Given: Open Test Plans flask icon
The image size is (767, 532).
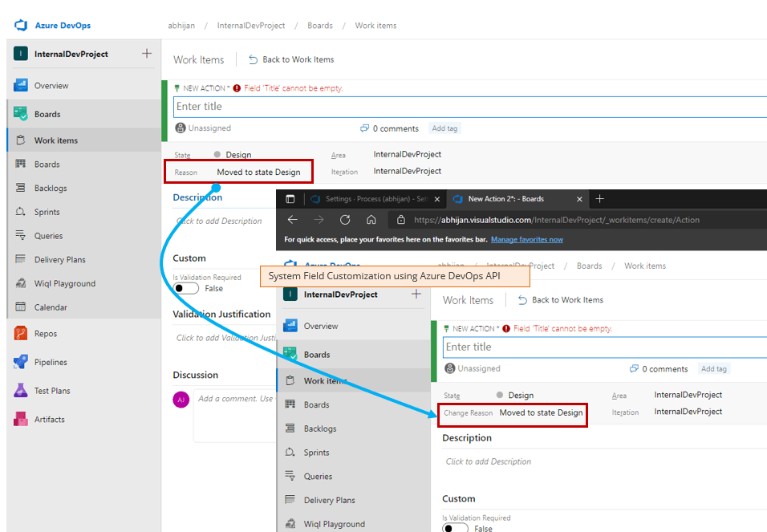Looking at the screenshot, I should [21, 391].
